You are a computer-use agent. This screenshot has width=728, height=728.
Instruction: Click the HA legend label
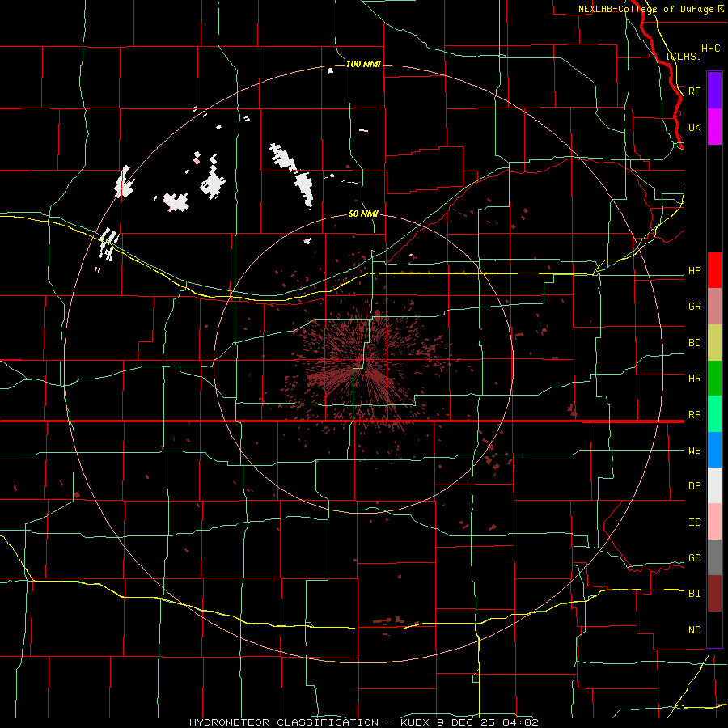pyautogui.click(x=694, y=270)
